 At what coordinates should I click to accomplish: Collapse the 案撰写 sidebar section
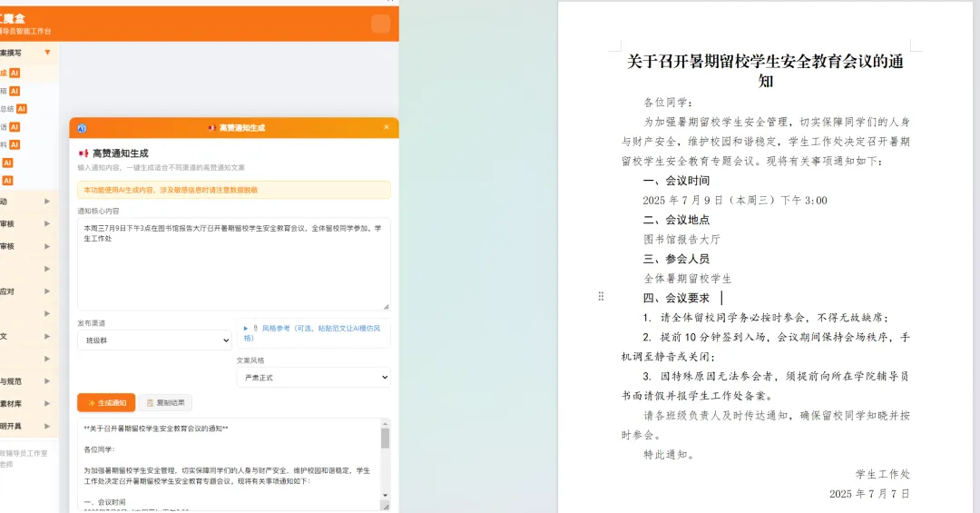[47, 53]
